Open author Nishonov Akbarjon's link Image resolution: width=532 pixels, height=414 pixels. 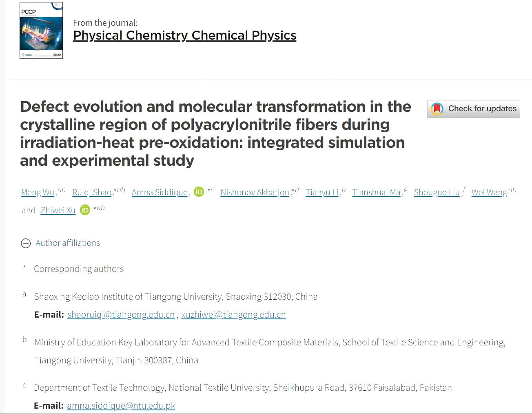tap(255, 192)
